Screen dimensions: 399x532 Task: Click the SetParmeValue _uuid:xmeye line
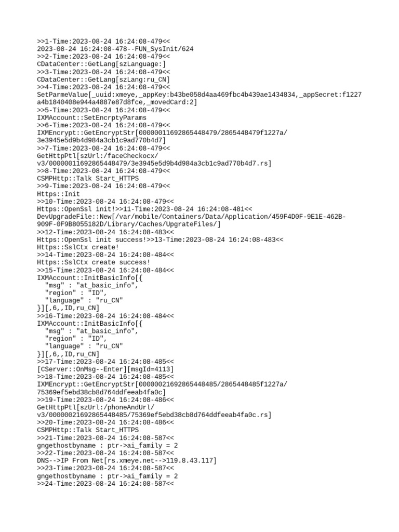199,98
